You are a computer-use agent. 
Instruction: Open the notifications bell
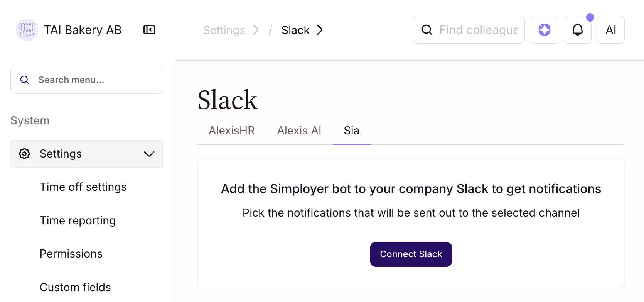coord(577,30)
